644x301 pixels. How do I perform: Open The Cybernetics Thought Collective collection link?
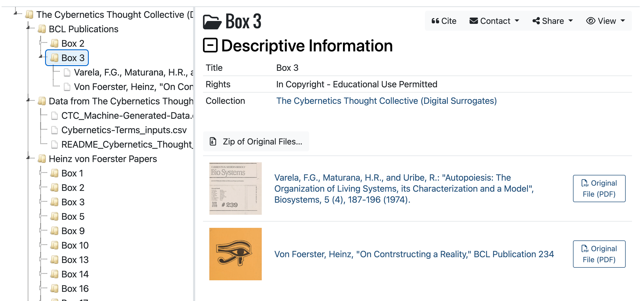pyautogui.click(x=386, y=101)
